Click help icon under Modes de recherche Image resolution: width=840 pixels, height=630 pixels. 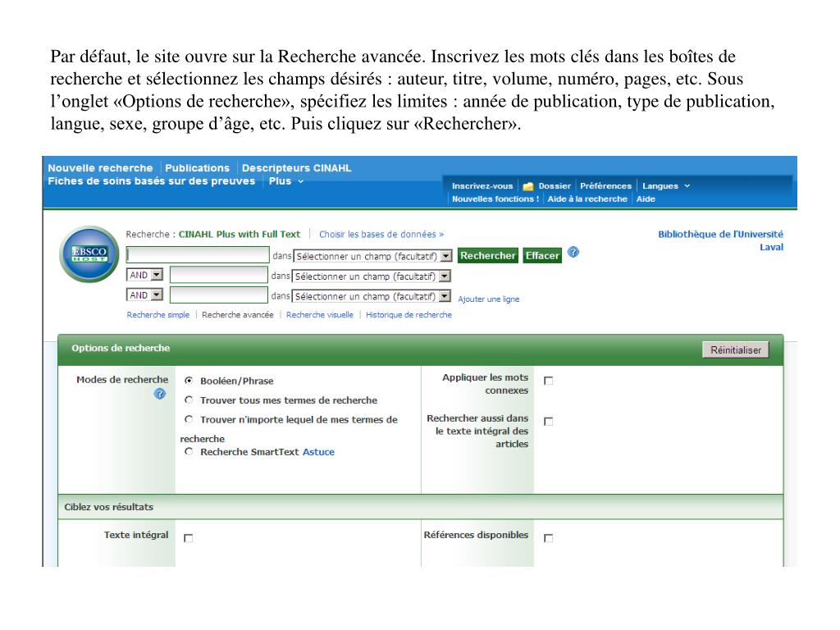[160, 394]
